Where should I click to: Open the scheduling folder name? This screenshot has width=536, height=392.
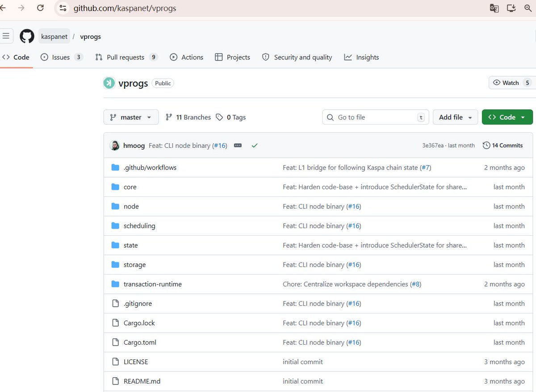point(139,226)
